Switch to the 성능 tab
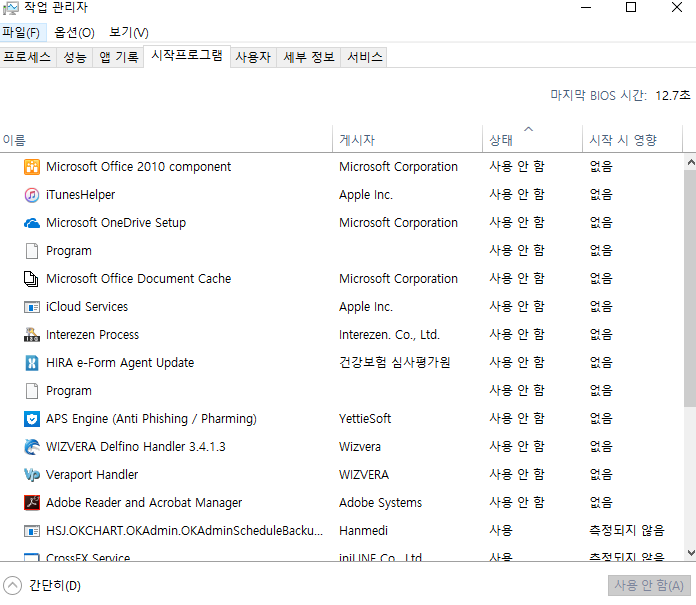 click(x=75, y=57)
